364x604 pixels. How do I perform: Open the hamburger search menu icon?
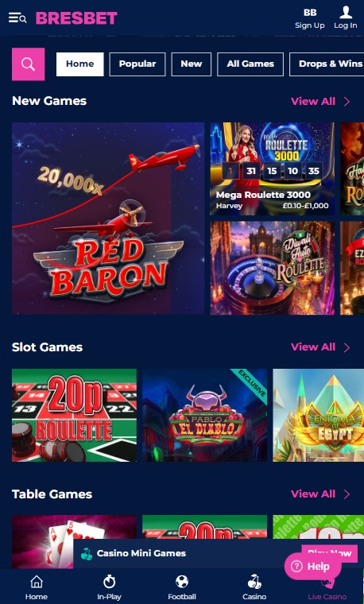(x=17, y=17)
